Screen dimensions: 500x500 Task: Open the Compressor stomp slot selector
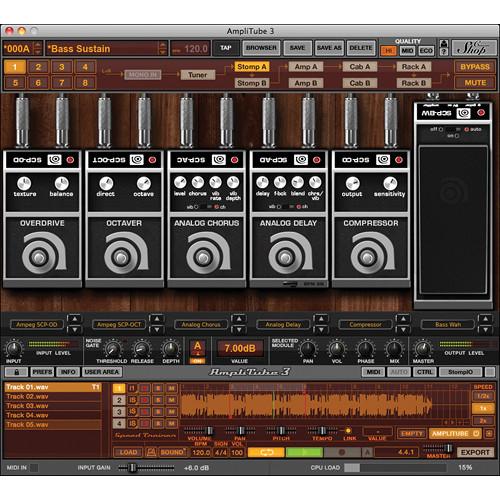click(365, 324)
